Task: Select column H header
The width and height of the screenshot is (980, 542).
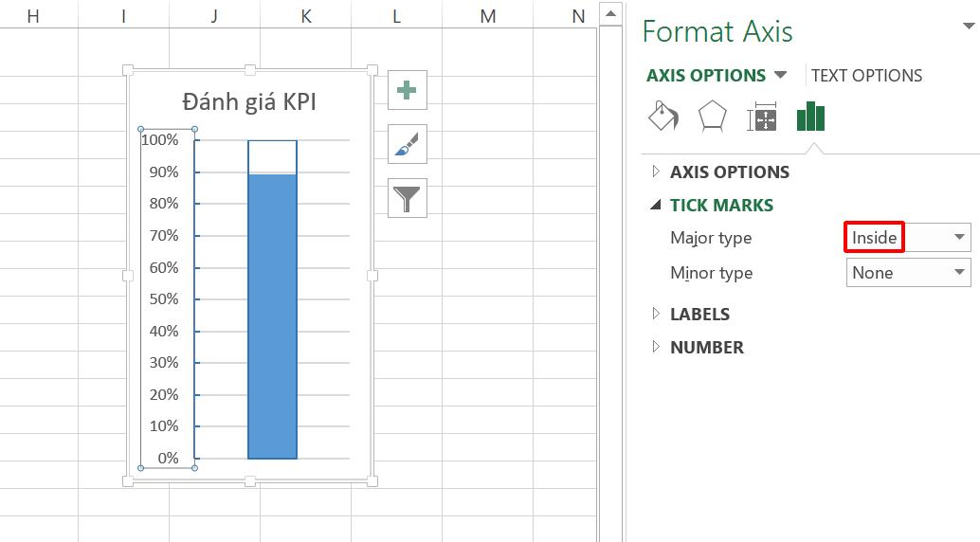Action: 33,15
